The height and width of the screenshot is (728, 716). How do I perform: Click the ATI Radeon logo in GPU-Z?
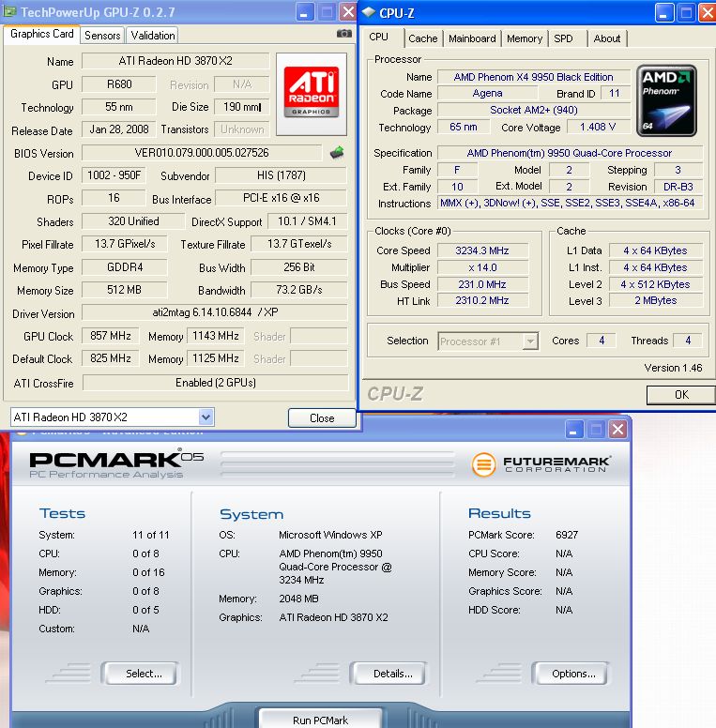click(x=312, y=94)
